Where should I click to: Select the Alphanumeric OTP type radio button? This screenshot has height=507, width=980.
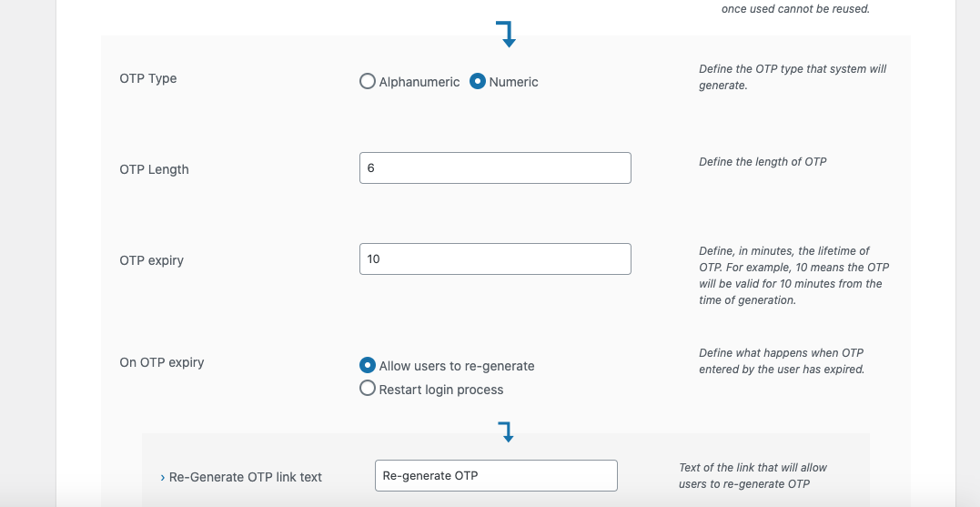pos(368,81)
